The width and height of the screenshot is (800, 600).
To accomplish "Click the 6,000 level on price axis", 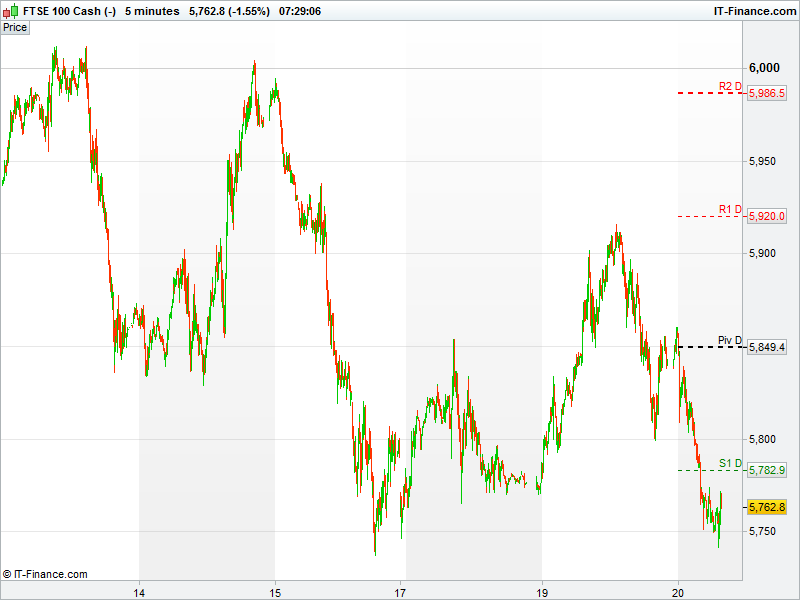I will click(765, 68).
